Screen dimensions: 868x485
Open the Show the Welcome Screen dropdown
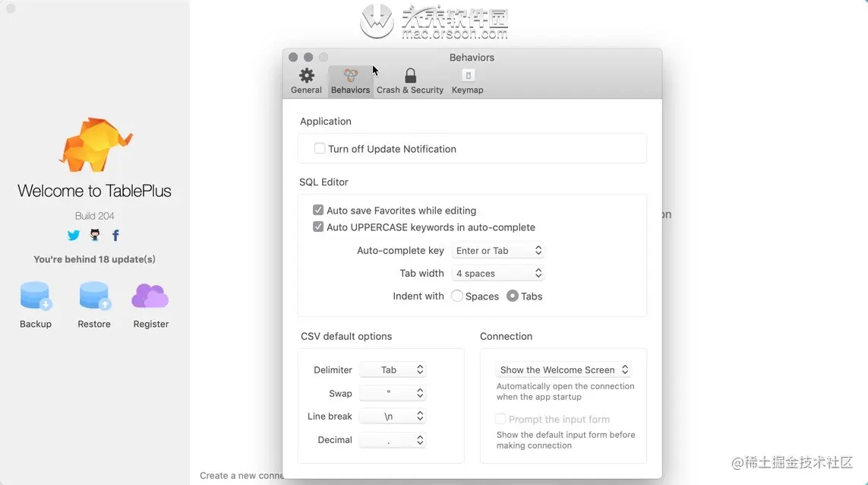[x=563, y=369]
